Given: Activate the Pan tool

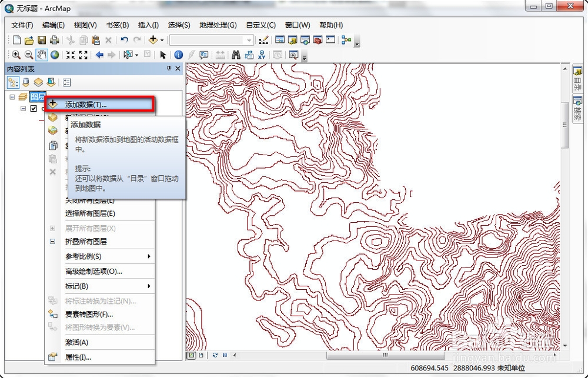Looking at the screenshot, I should 41,55.
